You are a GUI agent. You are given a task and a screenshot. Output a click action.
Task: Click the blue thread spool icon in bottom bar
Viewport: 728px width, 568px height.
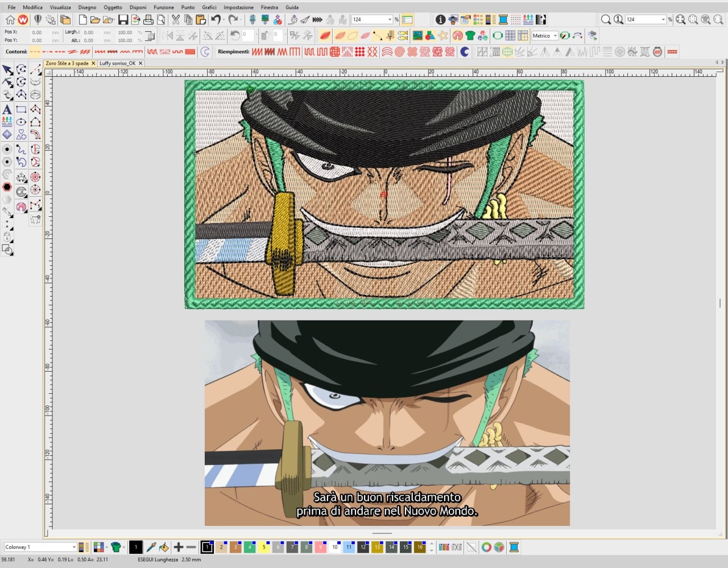514,548
